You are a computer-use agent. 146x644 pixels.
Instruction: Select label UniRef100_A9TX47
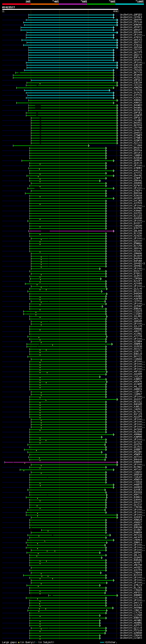click(131, 469)
